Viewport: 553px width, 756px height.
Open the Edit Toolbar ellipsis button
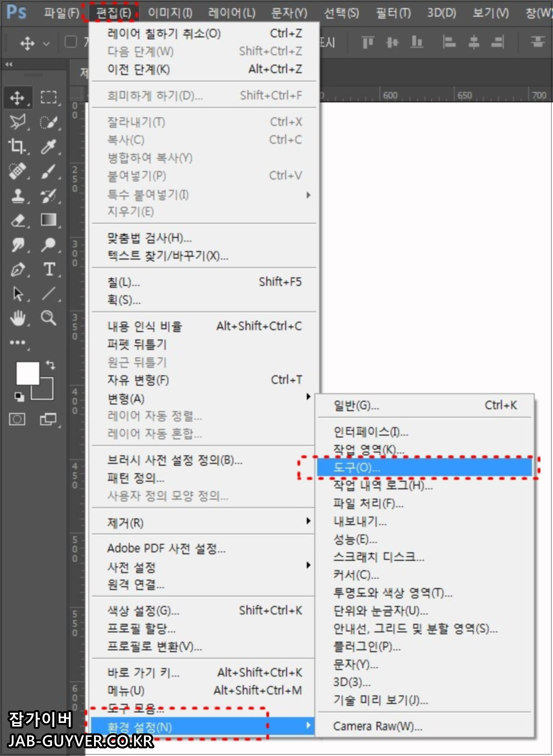tap(18, 343)
